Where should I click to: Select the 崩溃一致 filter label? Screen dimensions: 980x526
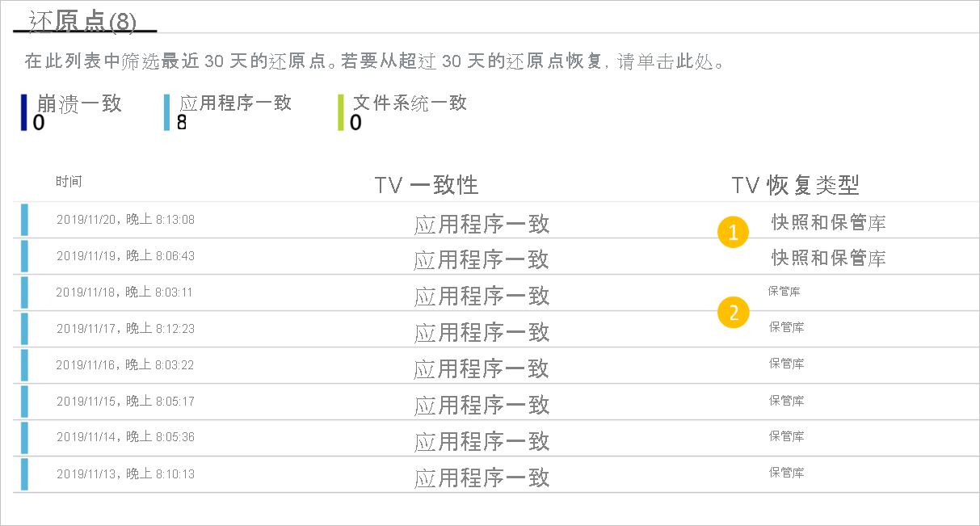click(79, 103)
